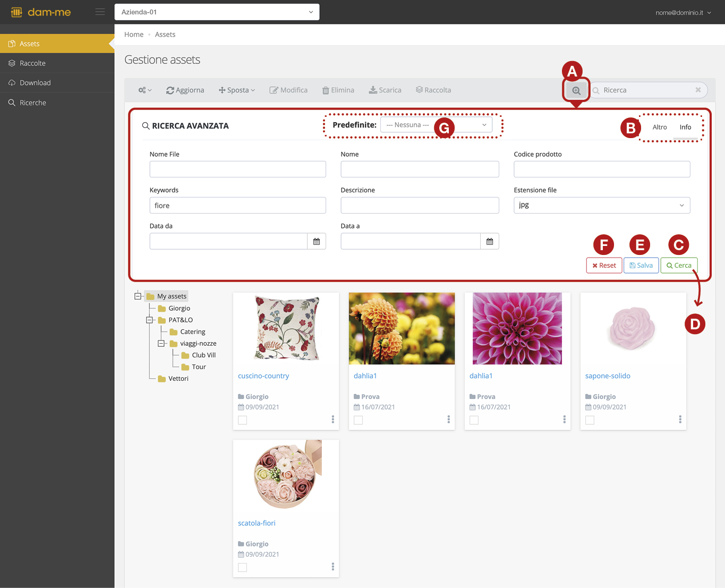The image size is (725, 588).
Task: Open Data da calendar picker icon
Action: click(x=317, y=241)
